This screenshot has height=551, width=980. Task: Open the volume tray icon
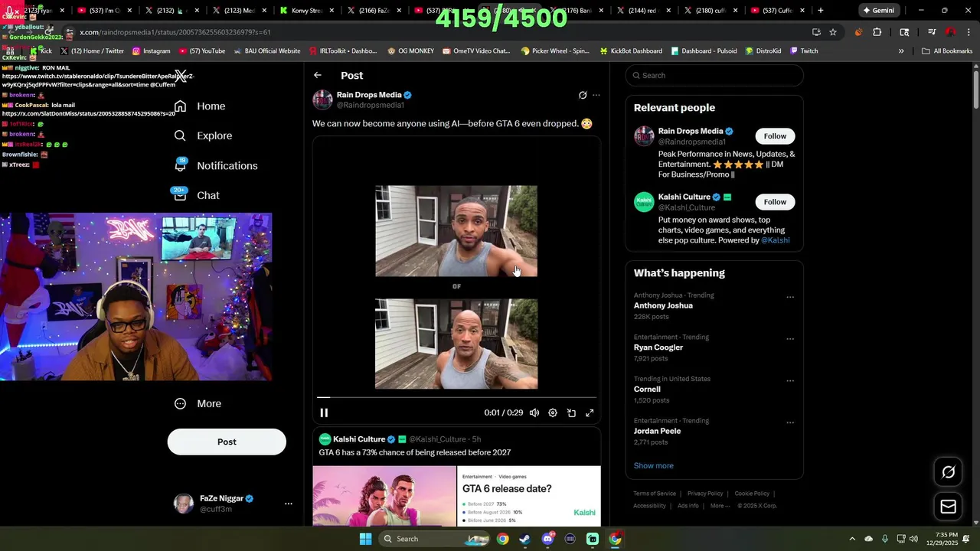point(913,539)
